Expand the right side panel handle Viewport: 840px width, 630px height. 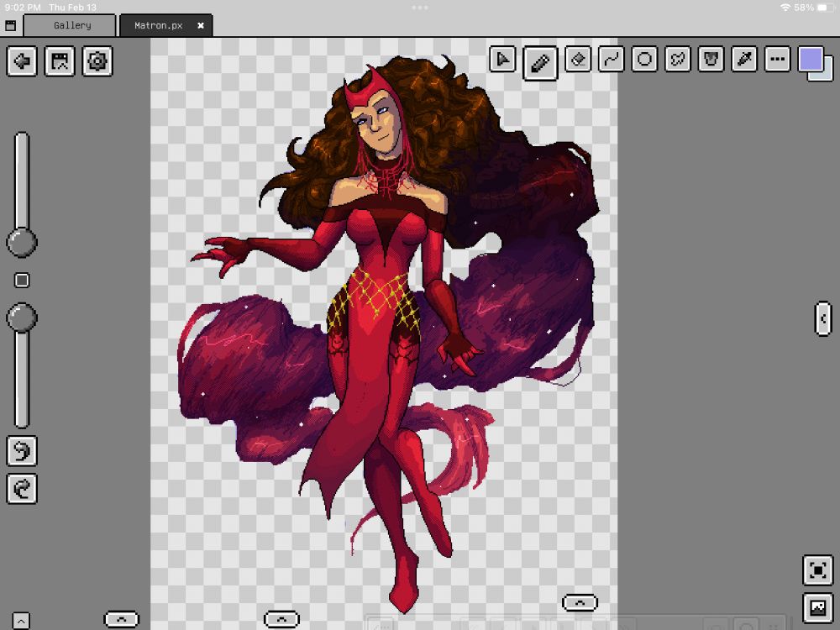click(x=823, y=318)
